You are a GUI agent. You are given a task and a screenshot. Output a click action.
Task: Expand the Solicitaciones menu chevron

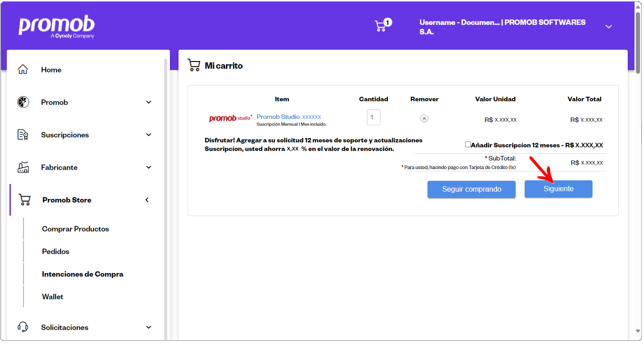149,327
